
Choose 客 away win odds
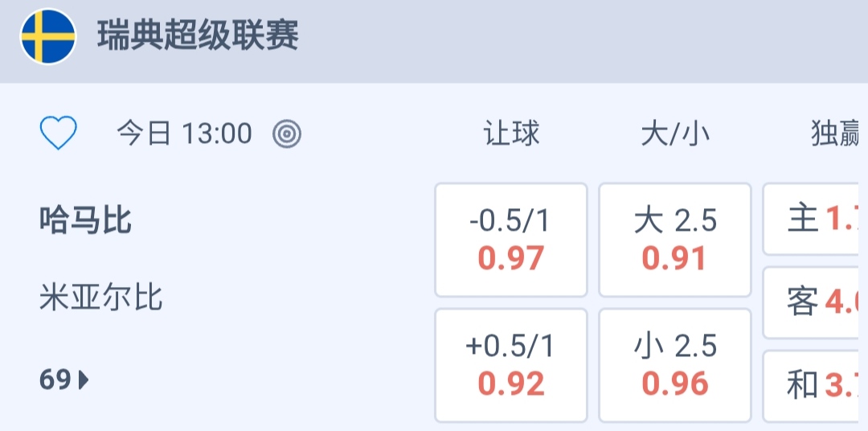pos(815,302)
